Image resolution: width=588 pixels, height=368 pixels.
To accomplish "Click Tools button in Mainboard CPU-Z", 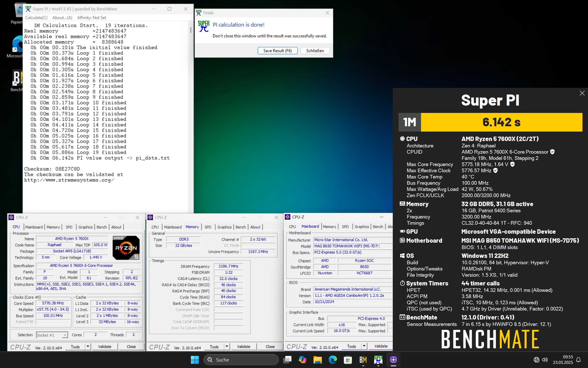I will pyautogui.click(x=352, y=346).
